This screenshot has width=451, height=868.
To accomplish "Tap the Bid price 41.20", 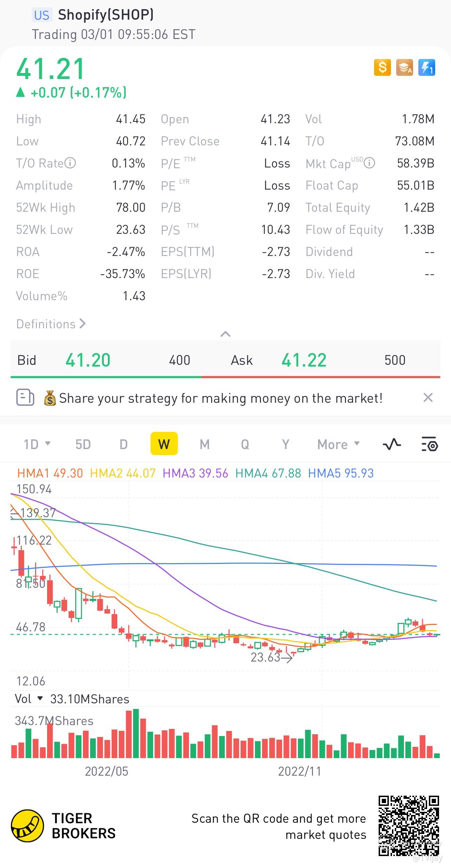I will tap(88, 360).
